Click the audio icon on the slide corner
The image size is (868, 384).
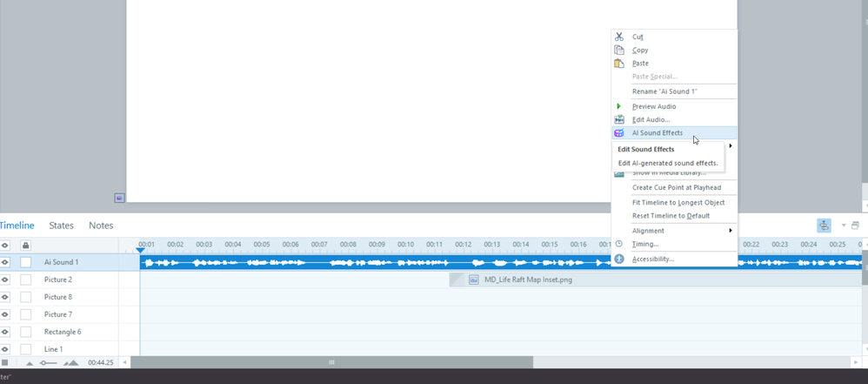coord(119,198)
